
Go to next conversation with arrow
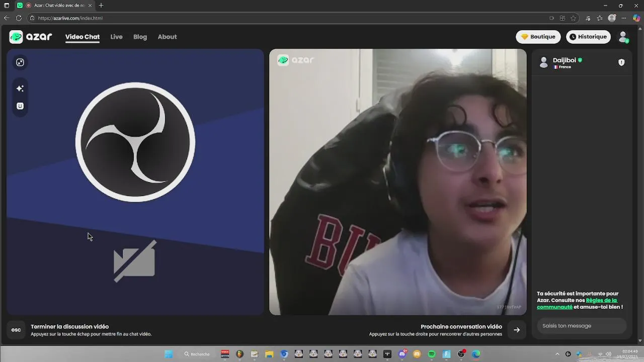pyautogui.click(x=517, y=330)
